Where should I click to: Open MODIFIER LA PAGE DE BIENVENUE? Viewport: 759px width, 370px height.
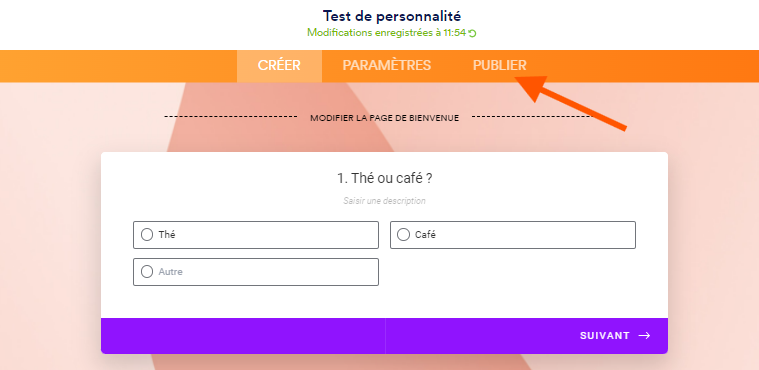pos(384,118)
